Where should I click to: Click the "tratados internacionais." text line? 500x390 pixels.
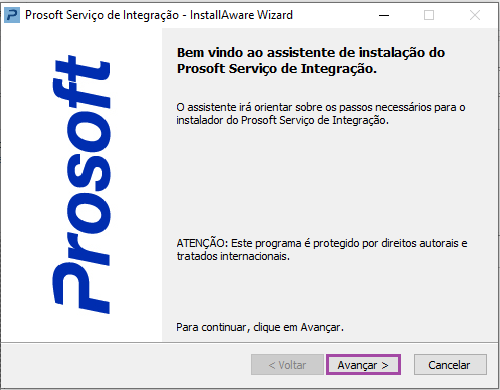pyautogui.click(x=233, y=256)
